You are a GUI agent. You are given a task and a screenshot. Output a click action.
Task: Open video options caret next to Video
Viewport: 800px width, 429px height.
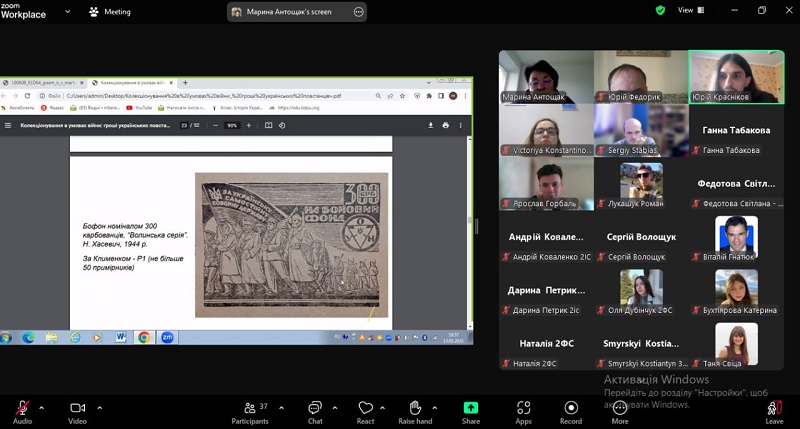[x=99, y=408]
